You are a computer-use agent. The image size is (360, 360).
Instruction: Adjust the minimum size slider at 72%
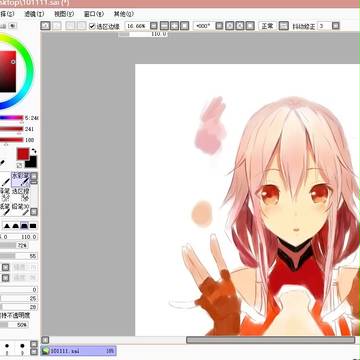coord(14,246)
